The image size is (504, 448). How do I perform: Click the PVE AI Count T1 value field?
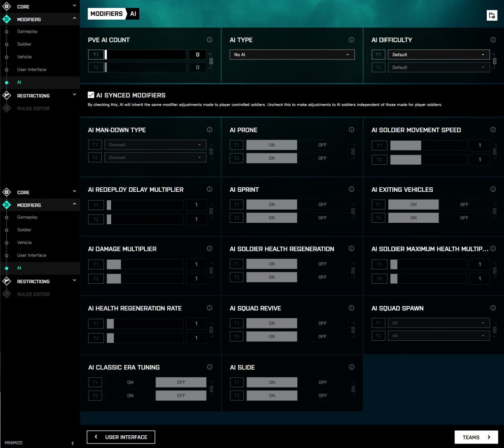[x=197, y=55]
